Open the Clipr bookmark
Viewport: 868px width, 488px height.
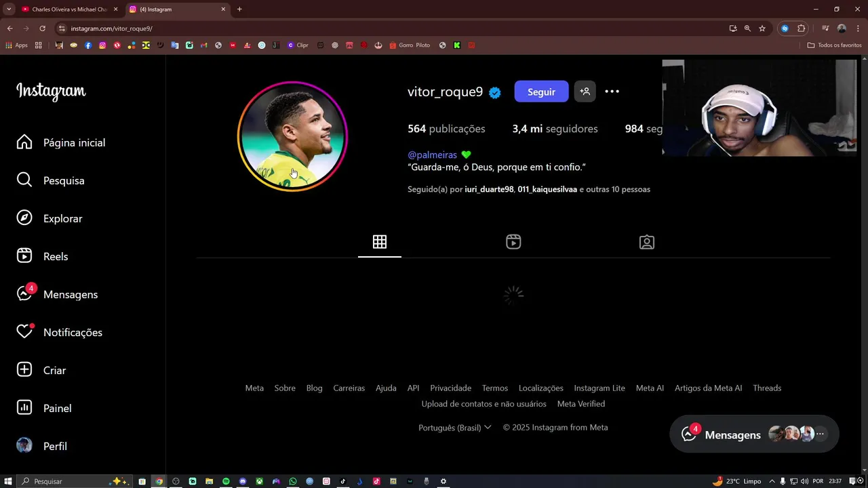click(x=298, y=45)
